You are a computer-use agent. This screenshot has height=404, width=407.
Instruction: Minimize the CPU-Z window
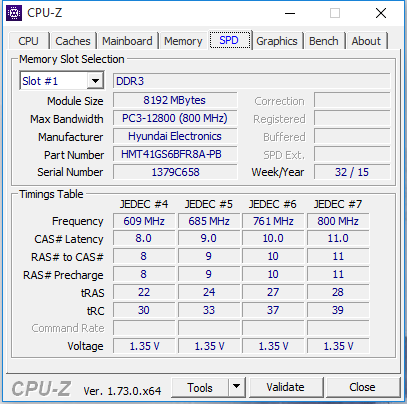(290, 13)
